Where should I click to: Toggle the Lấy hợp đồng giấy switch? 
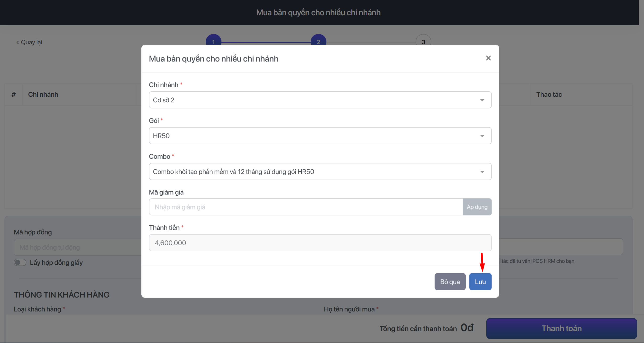coord(20,262)
